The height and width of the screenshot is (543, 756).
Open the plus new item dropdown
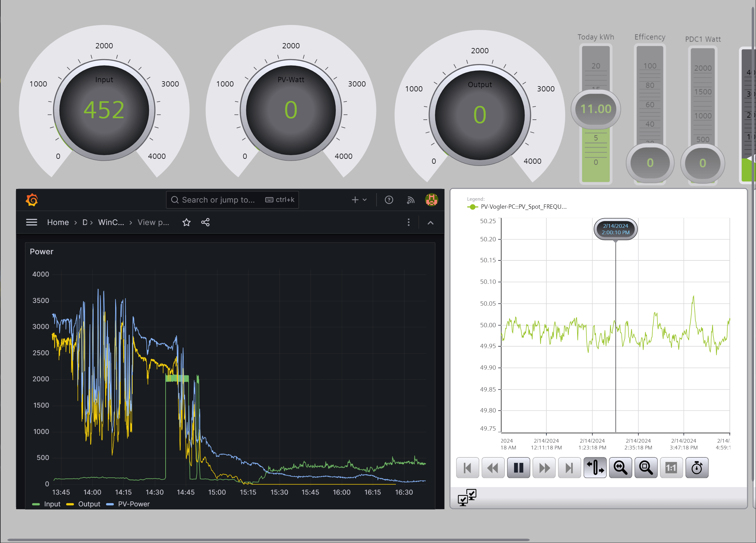point(359,200)
